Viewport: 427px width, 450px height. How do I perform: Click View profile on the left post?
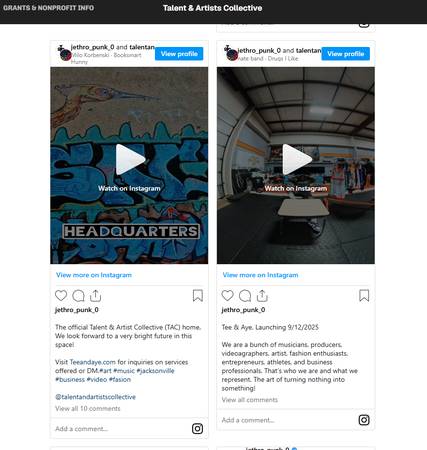[x=179, y=54]
